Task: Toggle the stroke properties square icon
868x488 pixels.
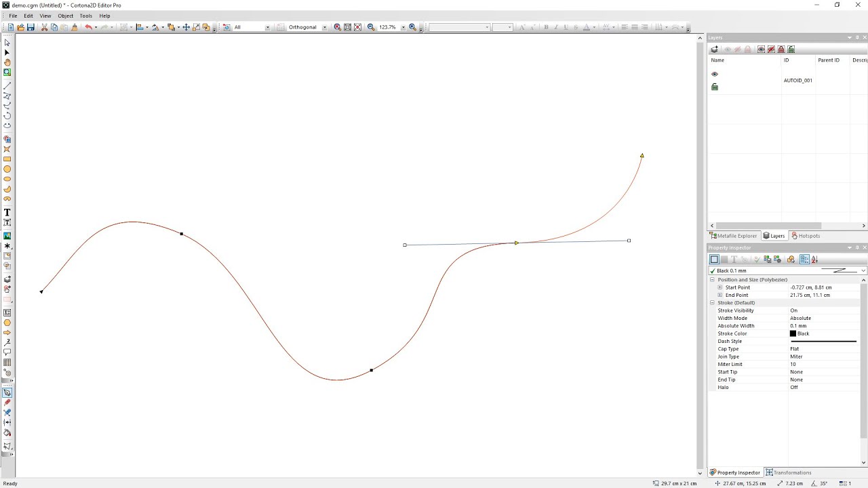Action: tap(714, 259)
